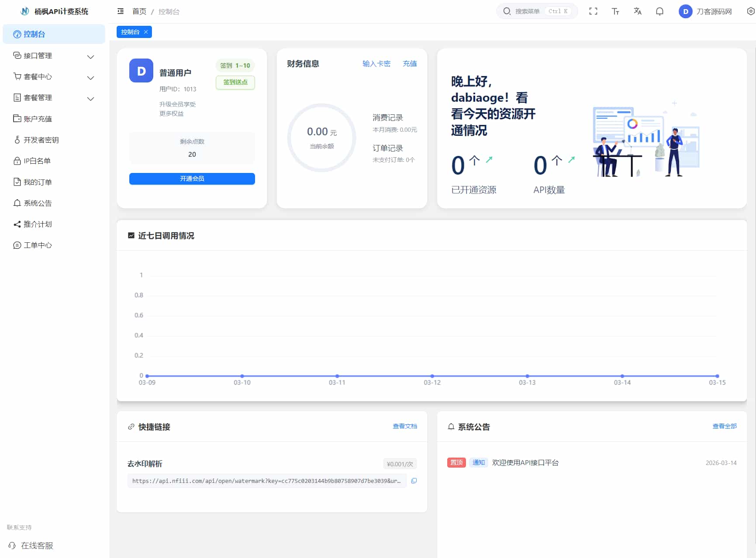Open IP白名单 from the sidebar
The width and height of the screenshot is (756, 558).
(38, 161)
